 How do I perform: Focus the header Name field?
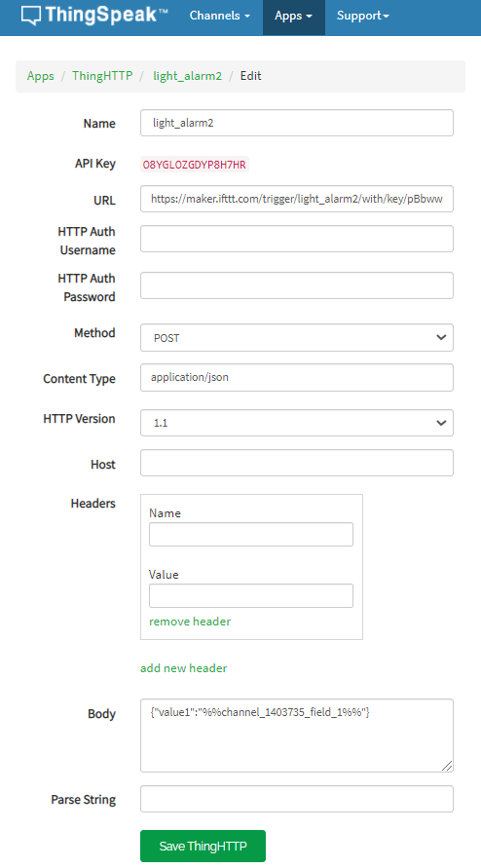(x=251, y=534)
